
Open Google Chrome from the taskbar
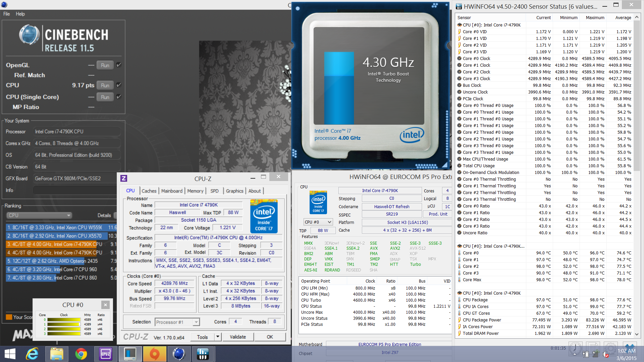(x=81, y=354)
